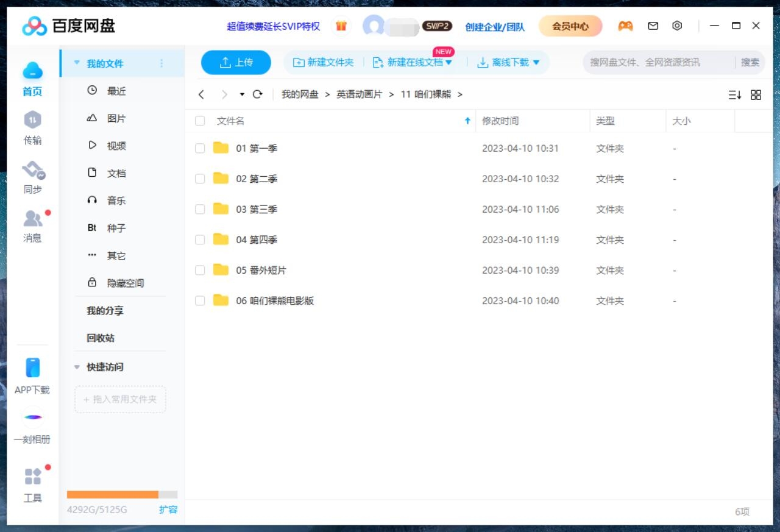Open settings via the gear icon
This screenshot has width=780, height=532.
(x=676, y=26)
